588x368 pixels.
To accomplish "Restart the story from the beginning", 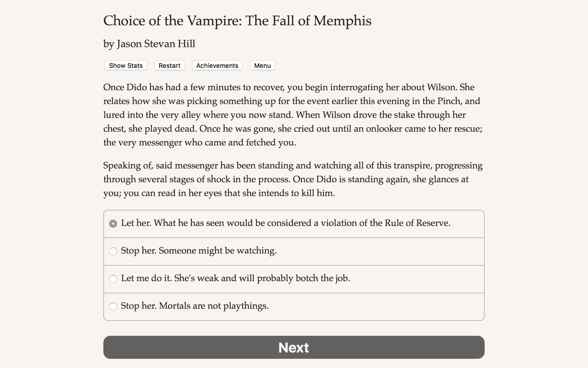I will 169,65.
